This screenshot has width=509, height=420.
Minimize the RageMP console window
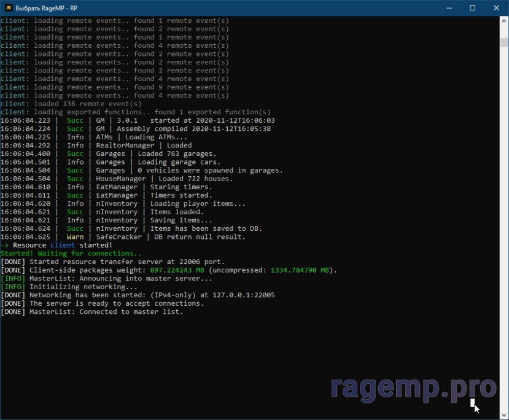coord(445,8)
